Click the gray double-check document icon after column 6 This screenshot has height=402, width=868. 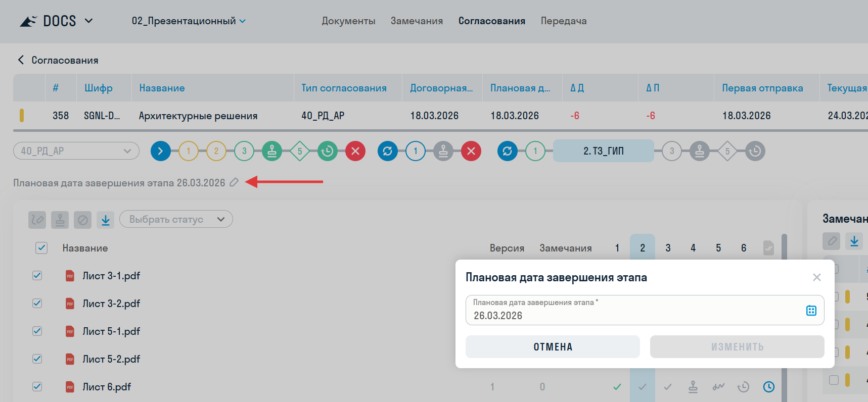(x=768, y=248)
